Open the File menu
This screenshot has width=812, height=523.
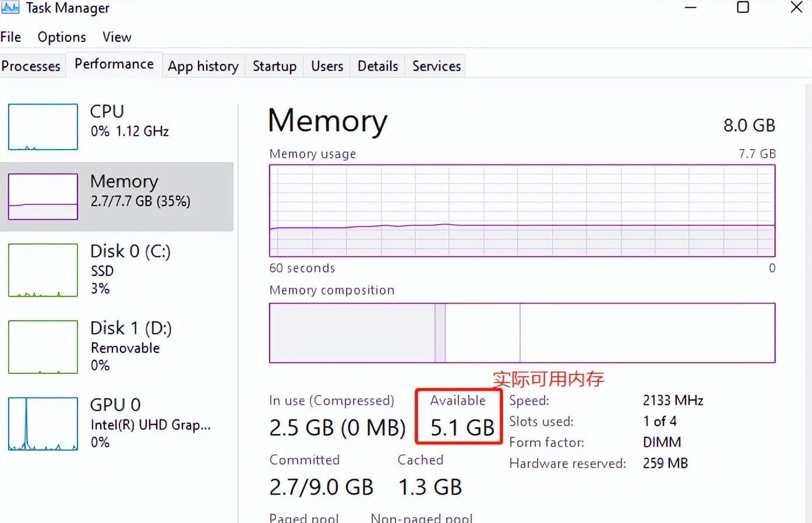11,37
